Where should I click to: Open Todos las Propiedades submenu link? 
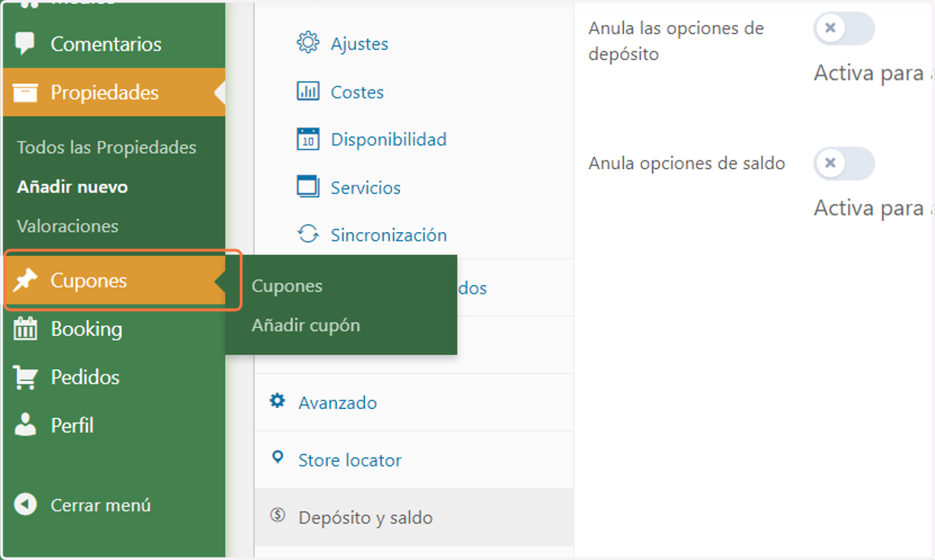[x=107, y=148]
